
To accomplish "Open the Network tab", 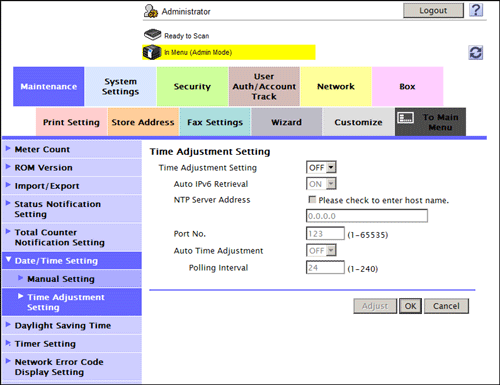I will tap(336, 86).
